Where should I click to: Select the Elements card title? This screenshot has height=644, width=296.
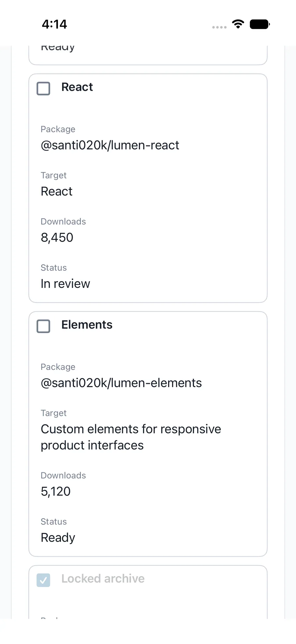point(87,324)
